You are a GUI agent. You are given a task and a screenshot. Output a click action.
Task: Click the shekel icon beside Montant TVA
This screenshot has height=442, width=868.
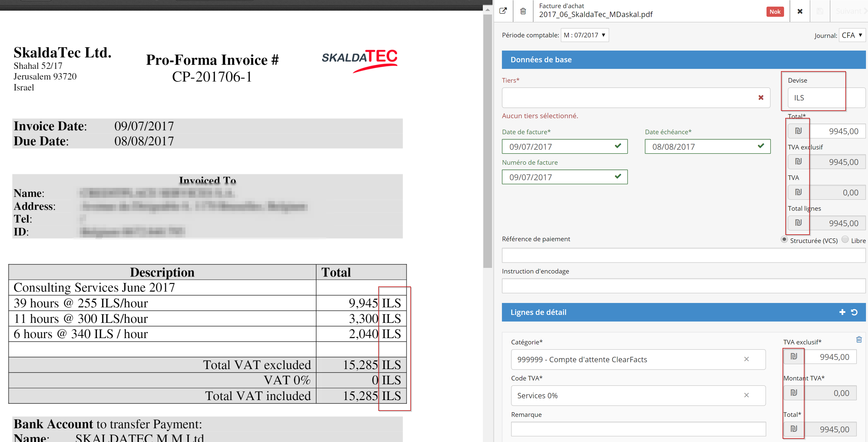(x=794, y=393)
